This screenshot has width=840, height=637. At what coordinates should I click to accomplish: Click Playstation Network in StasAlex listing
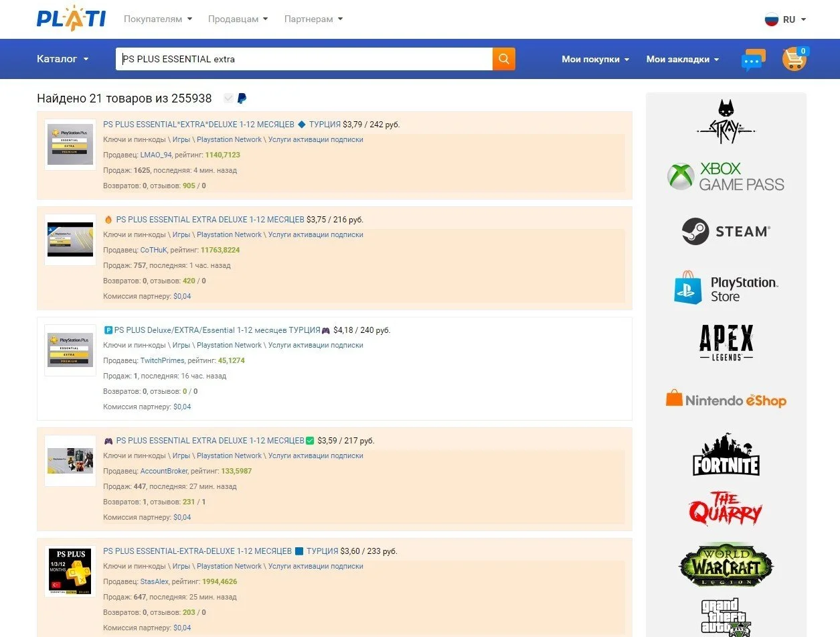pos(229,566)
